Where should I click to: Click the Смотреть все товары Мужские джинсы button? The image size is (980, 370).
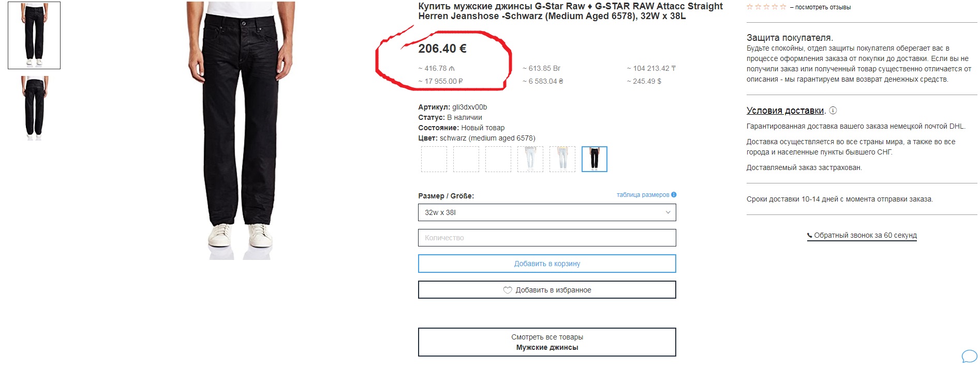pyautogui.click(x=546, y=342)
